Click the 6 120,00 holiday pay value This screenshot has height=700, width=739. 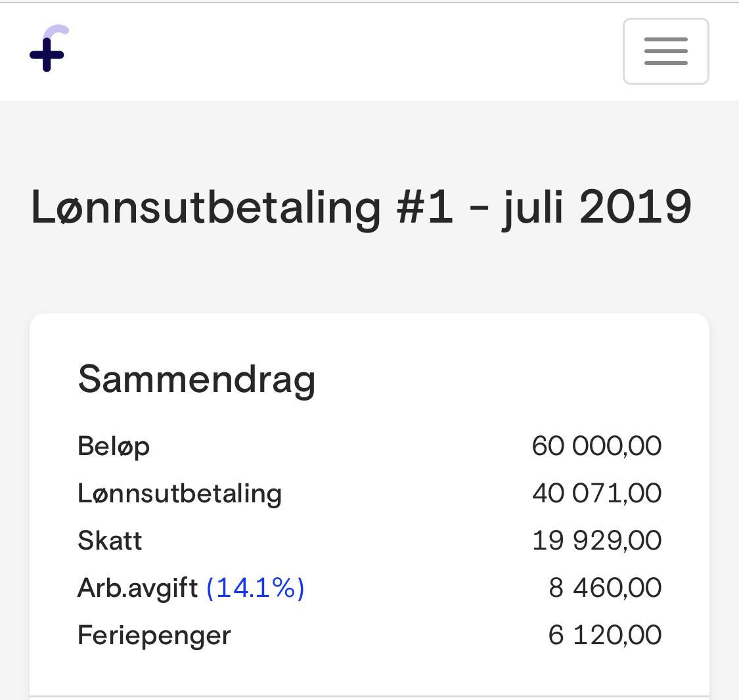pos(604,635)
